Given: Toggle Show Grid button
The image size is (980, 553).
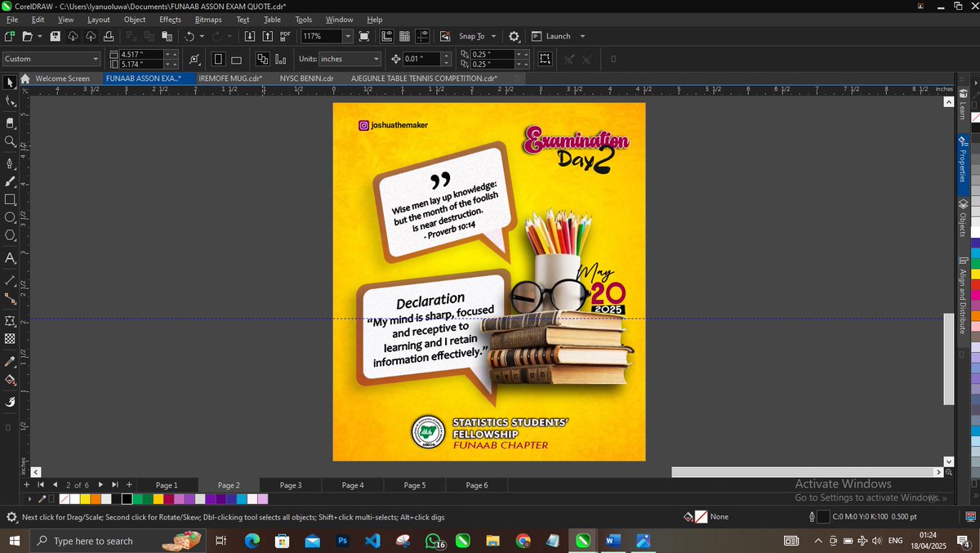Looking at the screenshot, I should coord(404,36).
